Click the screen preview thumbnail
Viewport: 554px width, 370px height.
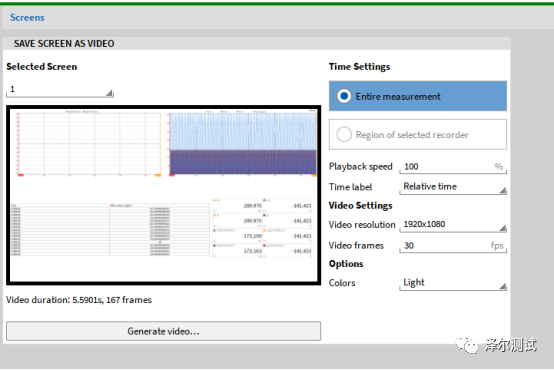(x=163, y=195)
